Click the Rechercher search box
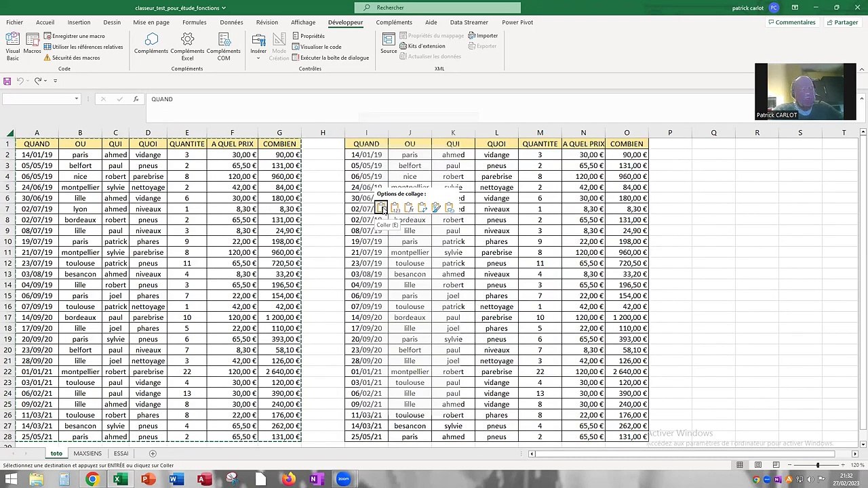This screenshot has width=868, height=488. click(438, 7)
